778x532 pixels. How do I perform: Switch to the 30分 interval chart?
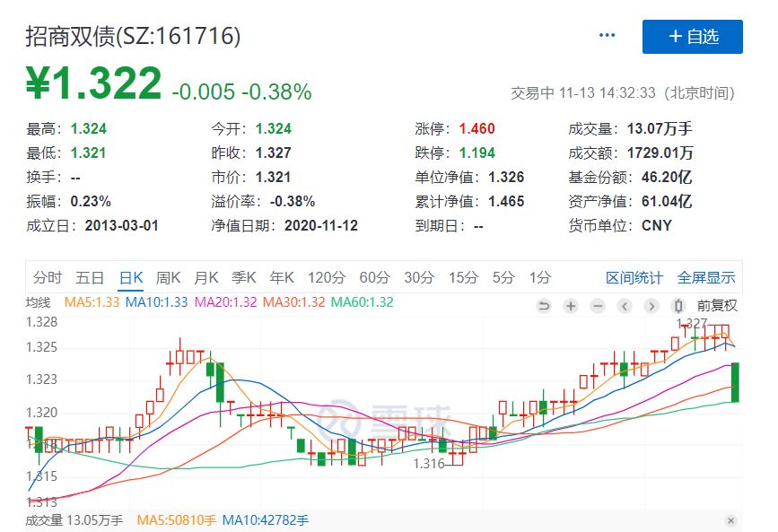coord(419,277)
